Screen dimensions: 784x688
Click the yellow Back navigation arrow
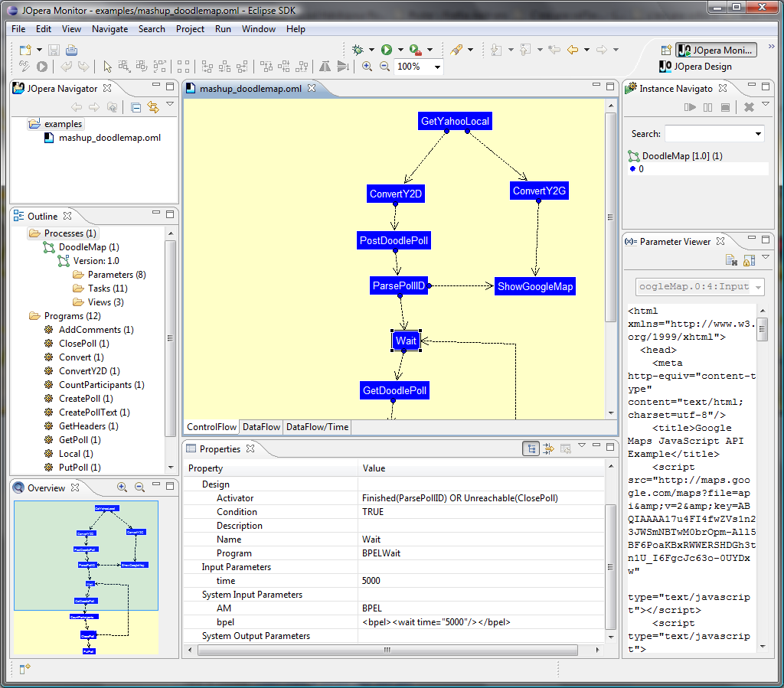(573, 50)
